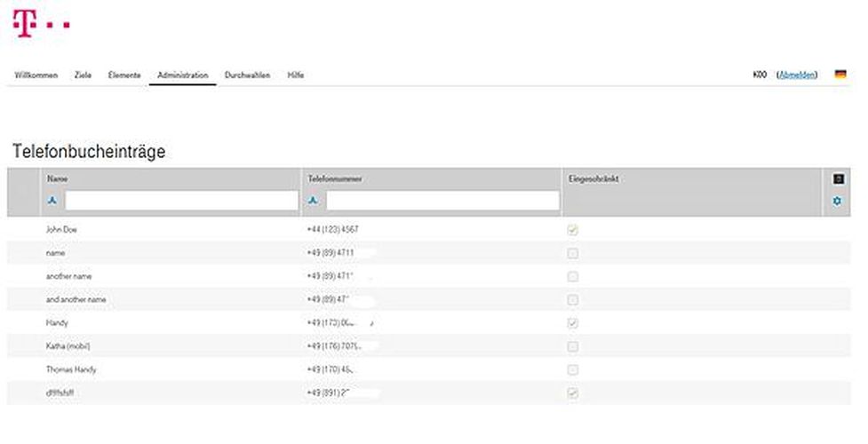The width and height of the screenshot is (868, 444).
Task: Open the blue gear settings icon
Action: coord(837,201)
